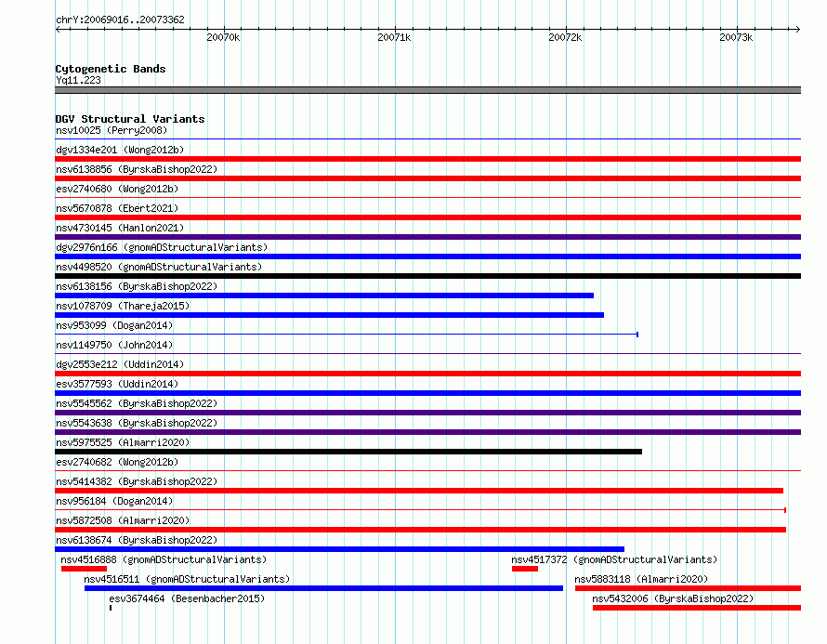Image resolution: width=827 pixels, height=644 pixels.
Task: Click nsv5543638 (ByrskaBishop2022) purple bar
Action: [x=427, y=432]
